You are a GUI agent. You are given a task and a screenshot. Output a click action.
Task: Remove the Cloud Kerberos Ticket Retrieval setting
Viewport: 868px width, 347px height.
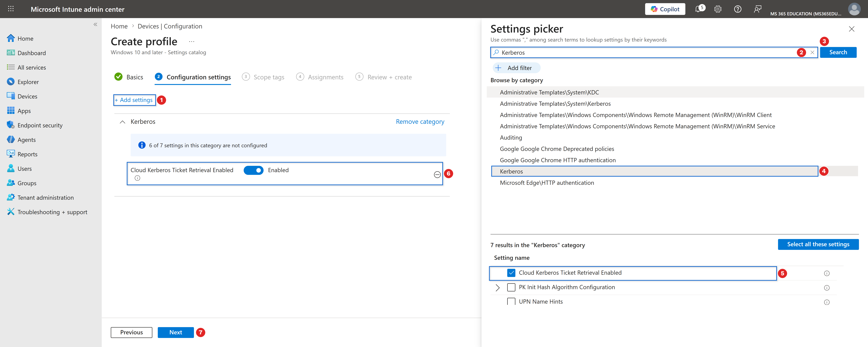click(437, 175)
